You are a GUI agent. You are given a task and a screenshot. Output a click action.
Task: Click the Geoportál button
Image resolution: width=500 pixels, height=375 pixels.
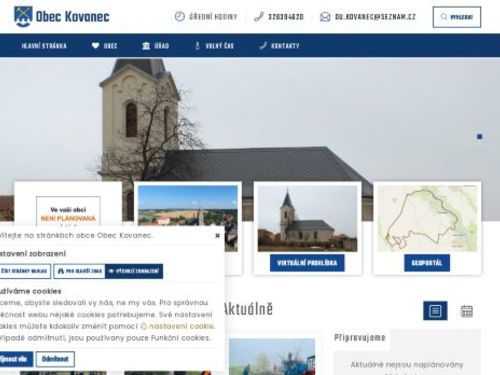427,263
